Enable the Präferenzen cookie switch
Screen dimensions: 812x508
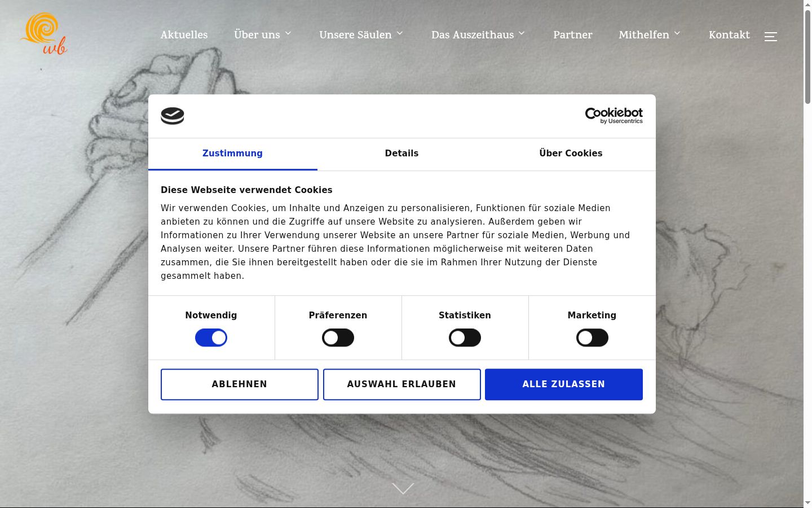point(338,338)
